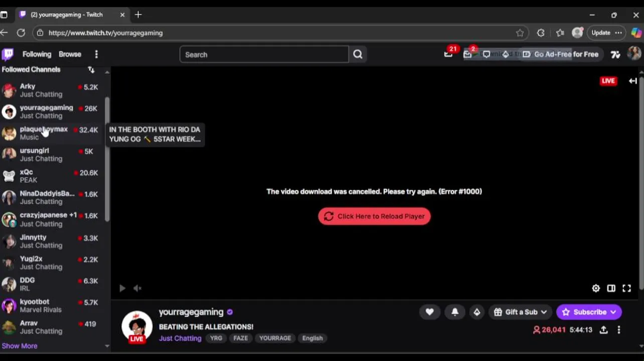This screenshot has width=644, height=361.
Task: Click the Go Ad-Free for Free button
Action: pyautogui.click(x=561, y=54)
